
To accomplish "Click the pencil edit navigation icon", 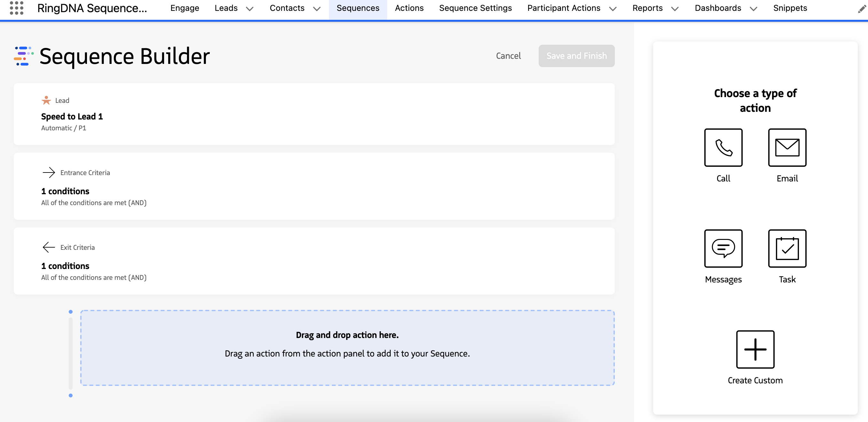I will coord(862,9).
